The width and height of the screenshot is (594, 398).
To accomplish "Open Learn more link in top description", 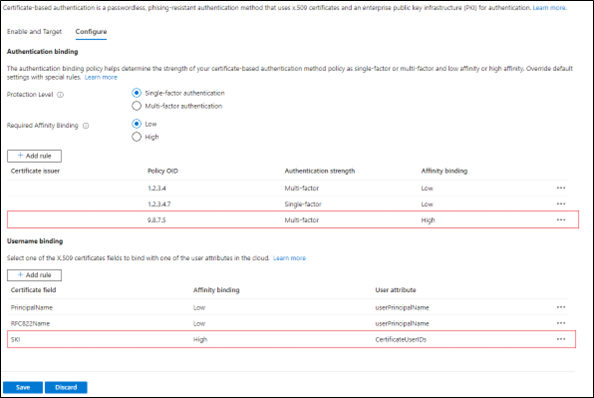I will coord(549,8).
